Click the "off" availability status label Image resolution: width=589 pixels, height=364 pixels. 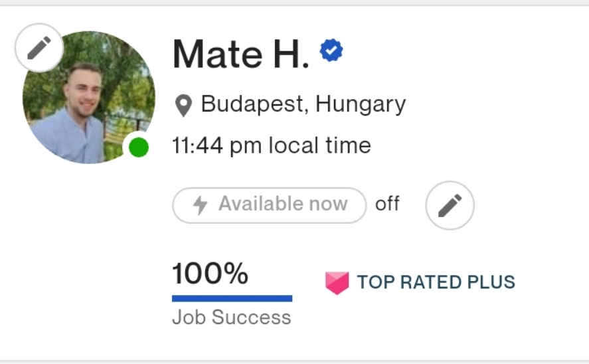(387, 204)
